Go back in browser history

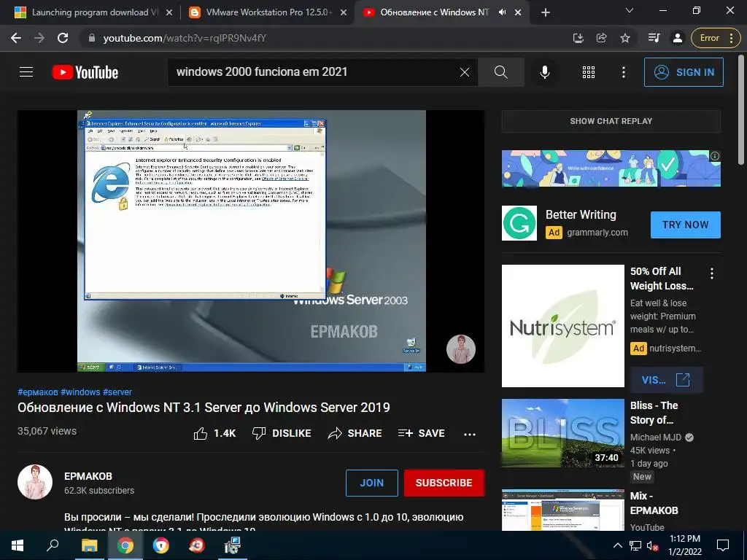point(16,38)
